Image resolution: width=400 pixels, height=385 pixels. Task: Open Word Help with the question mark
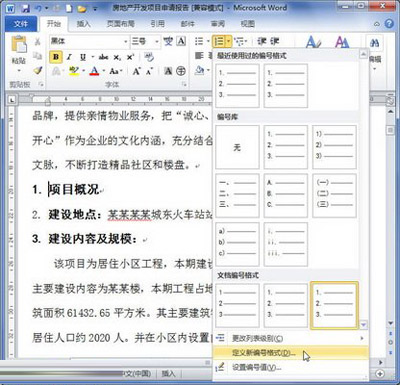coord(389,24)
